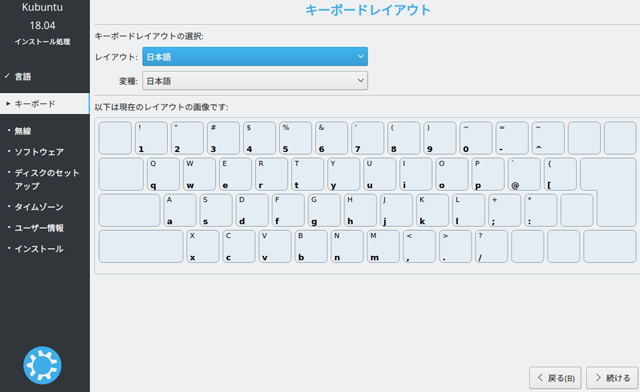Screen dimensions: 640x392
Task: Click the 'b' key in the layout preview
Action: click(311, 246)
